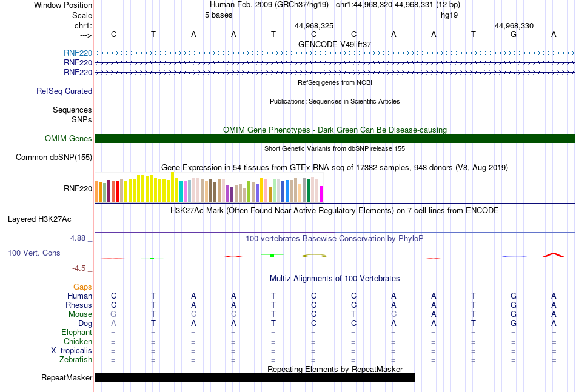The image size is (576, 392).
Task: Click the -4.5 PhyloP lower scale value
Action: [79, 268]
